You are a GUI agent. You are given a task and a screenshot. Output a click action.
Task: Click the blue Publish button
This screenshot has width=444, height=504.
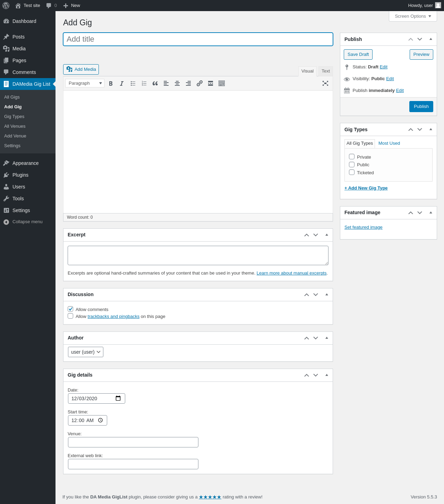click(421, 107)
